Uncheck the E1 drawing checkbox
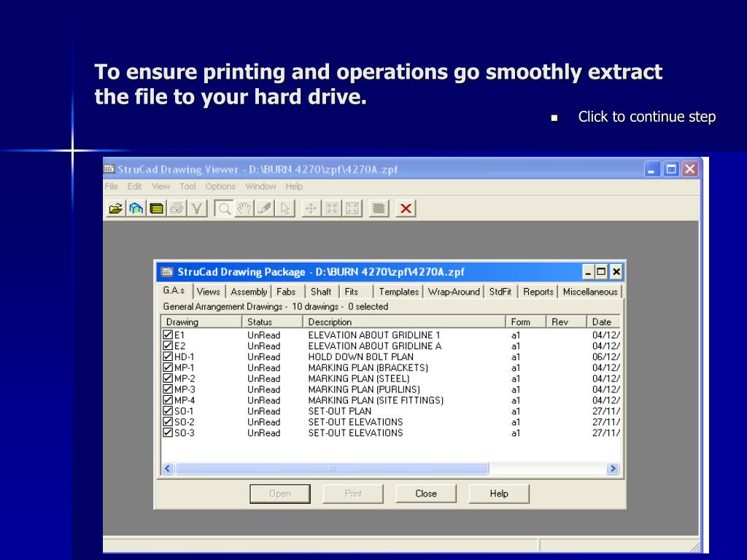Image resolution: width=747 pixels, height=560 pixels. (x=168, y=335)
